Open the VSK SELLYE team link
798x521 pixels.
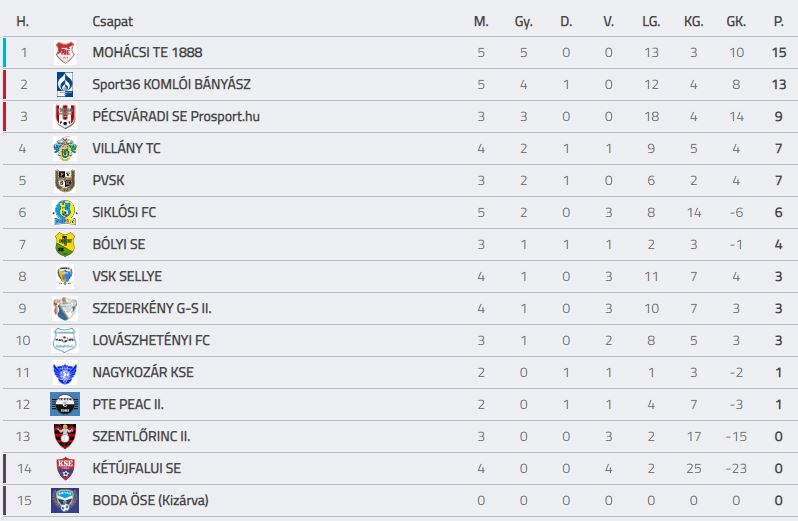pos(127,276)
